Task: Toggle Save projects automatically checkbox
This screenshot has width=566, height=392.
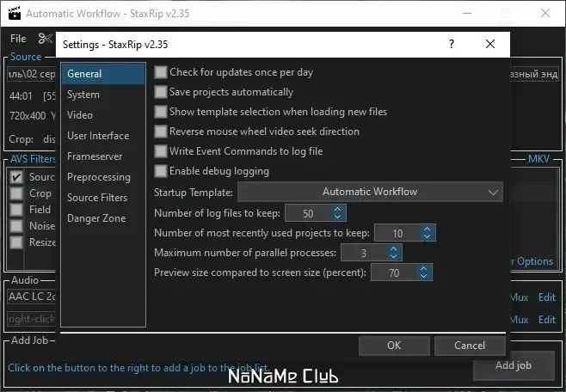Action: tap(161, 92)
